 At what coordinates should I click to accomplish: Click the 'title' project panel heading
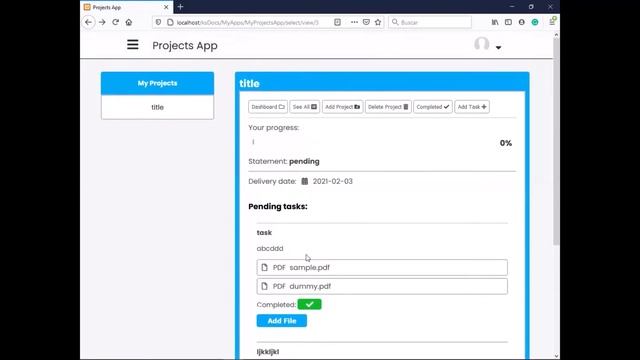tap(249, 83)
